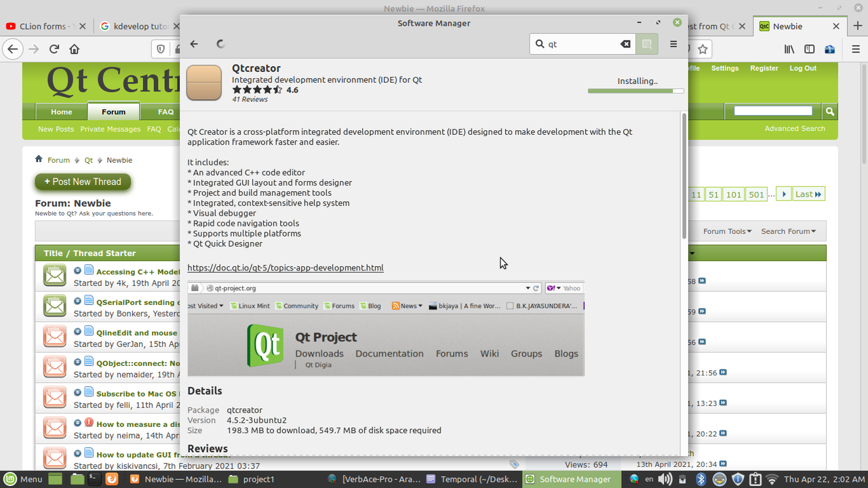
Task: Click the forum search magnifier button
Action: [x=829, y=111]
